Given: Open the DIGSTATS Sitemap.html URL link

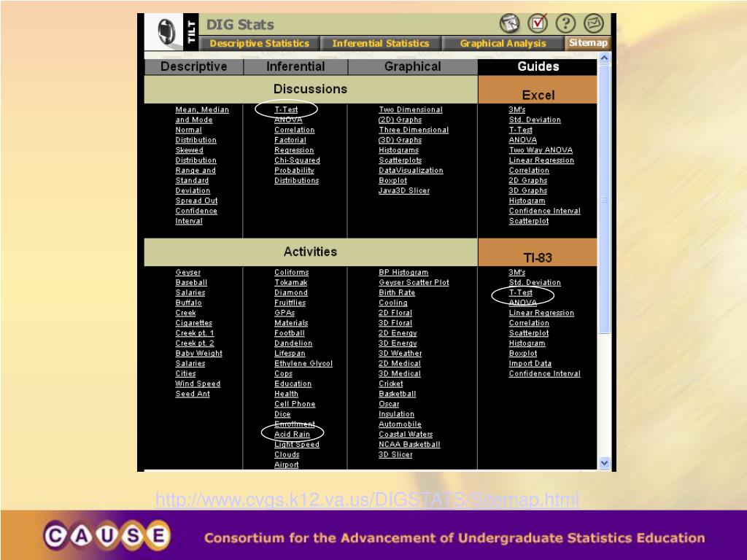Looking at the screenshot, I should pyautogui.click(x=368, y=499).
